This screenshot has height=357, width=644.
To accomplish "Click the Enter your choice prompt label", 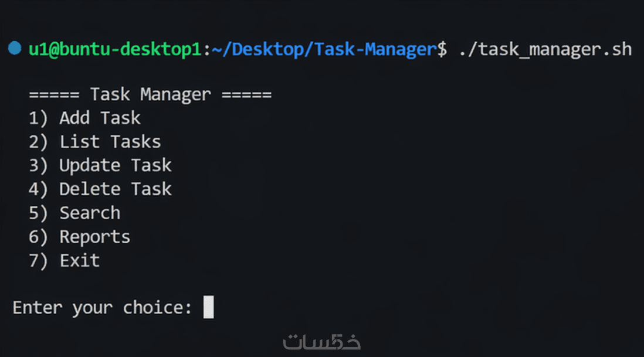I will click(103, 308).
